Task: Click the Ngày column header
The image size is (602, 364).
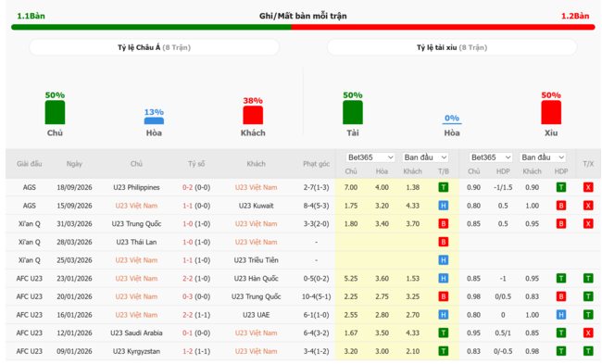Action: click(74, 164)
